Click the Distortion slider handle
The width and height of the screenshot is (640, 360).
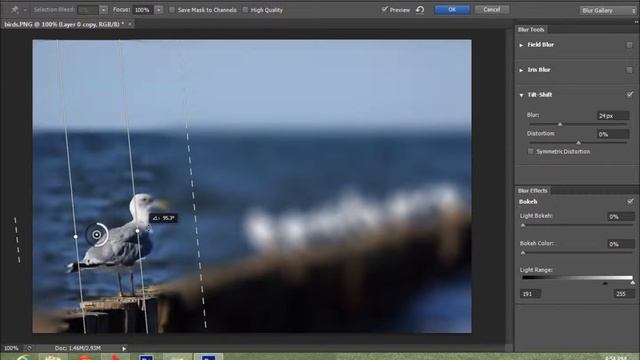pos(578,142)
